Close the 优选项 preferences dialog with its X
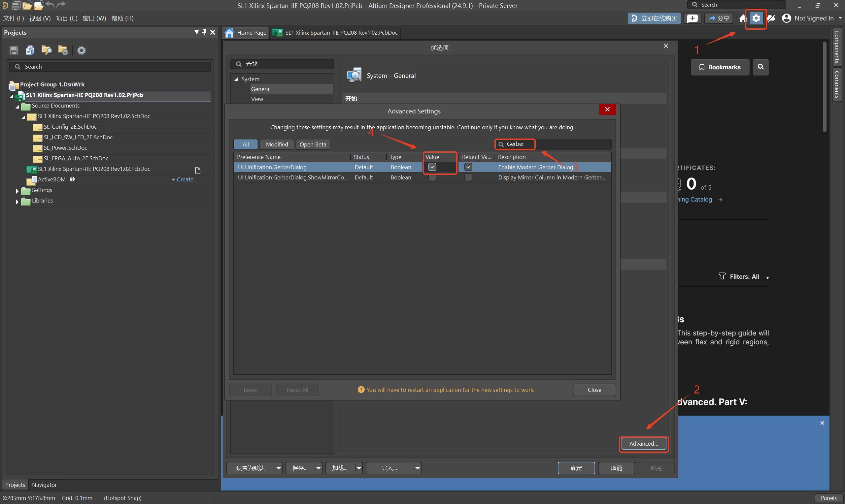 click(x=666, y=46)
